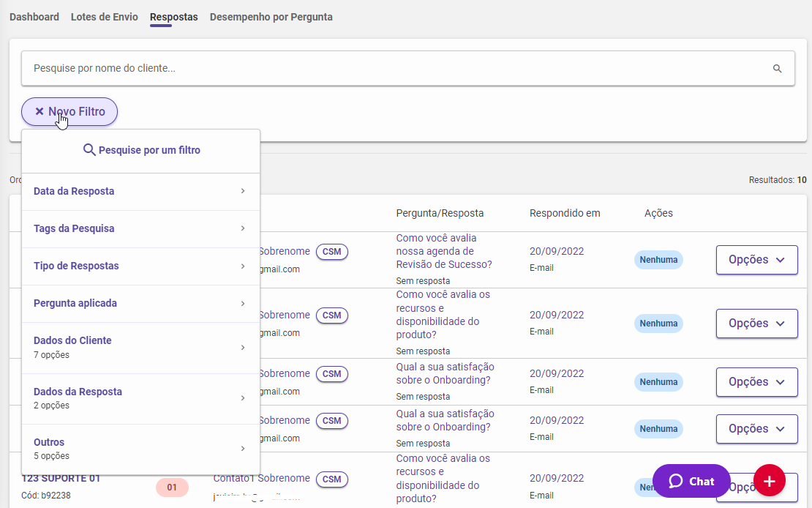This screenshot has width=812, height=508.
Task: Expand the Outros filter options
Action: click(x=140, y=449)
